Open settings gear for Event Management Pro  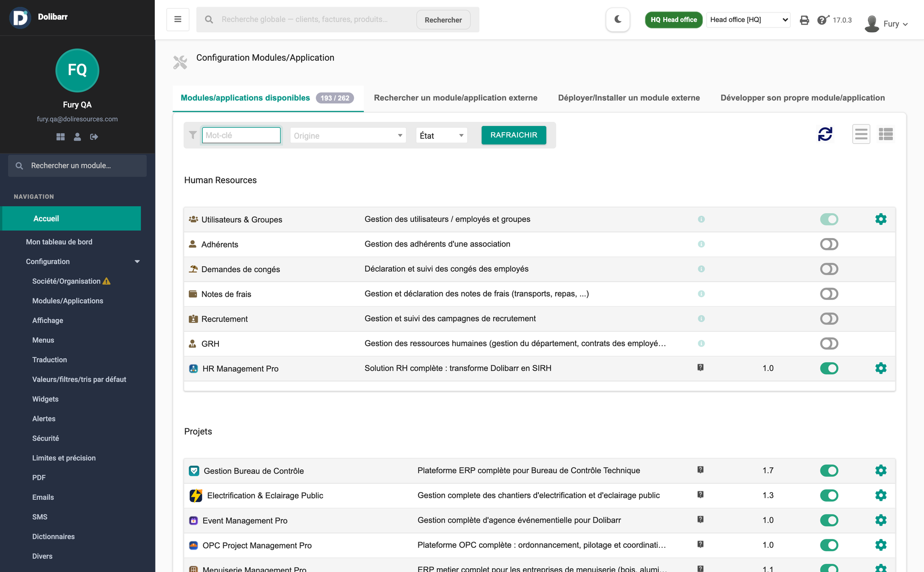click(x=881, y=520)
